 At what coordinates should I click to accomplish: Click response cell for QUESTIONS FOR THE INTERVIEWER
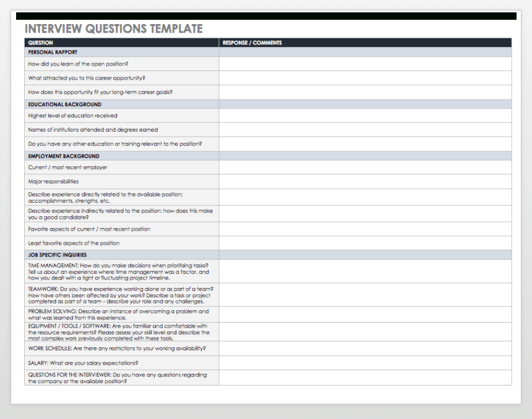tap(365, 378)
